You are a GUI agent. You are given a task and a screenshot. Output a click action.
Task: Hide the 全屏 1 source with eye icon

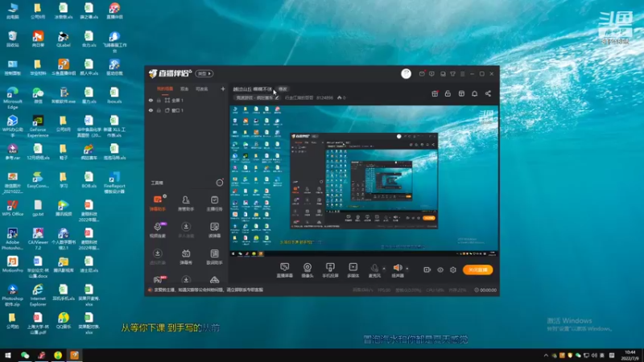[151, 100]
